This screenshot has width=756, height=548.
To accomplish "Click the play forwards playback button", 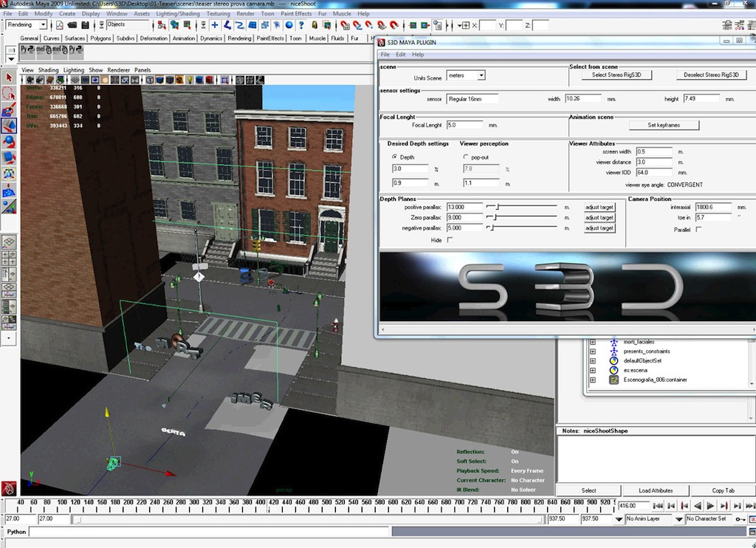I will click(x=710, y=506).
